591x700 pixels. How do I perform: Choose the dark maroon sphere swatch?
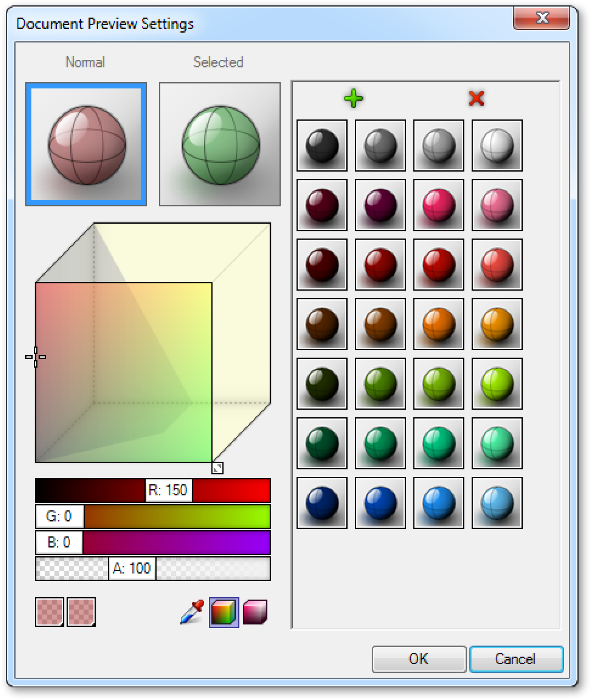[322, 205]
